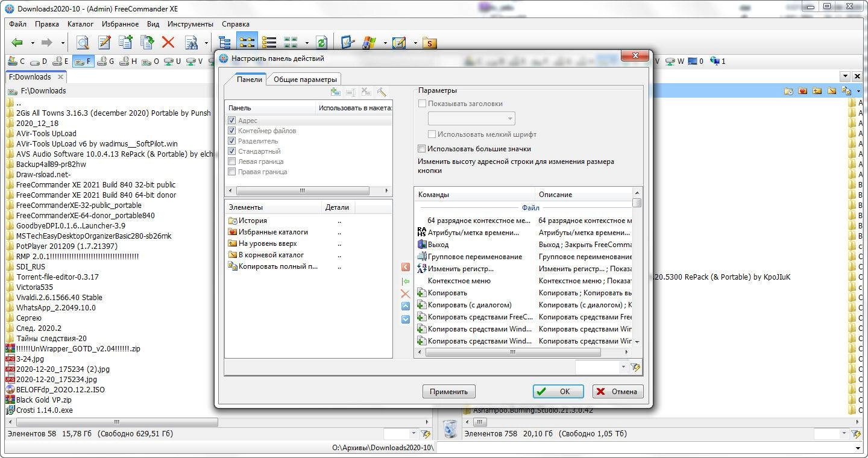Toggle Показывать заголовки checkbox

(x=422, y=104)
